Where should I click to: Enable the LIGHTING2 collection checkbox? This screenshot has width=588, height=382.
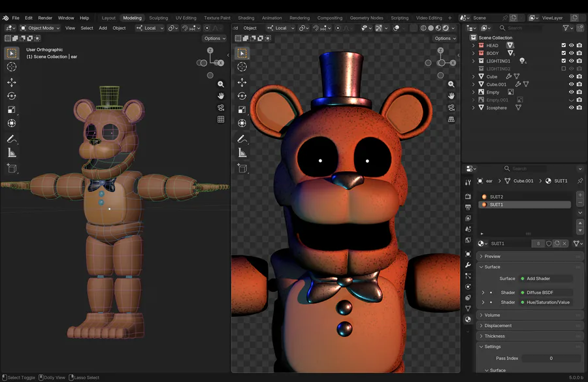pos(564,69)
